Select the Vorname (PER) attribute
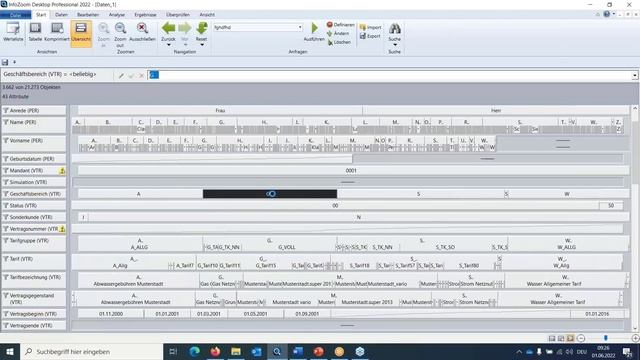The height and width of the screenshot is (360, 640). point(33,144)
